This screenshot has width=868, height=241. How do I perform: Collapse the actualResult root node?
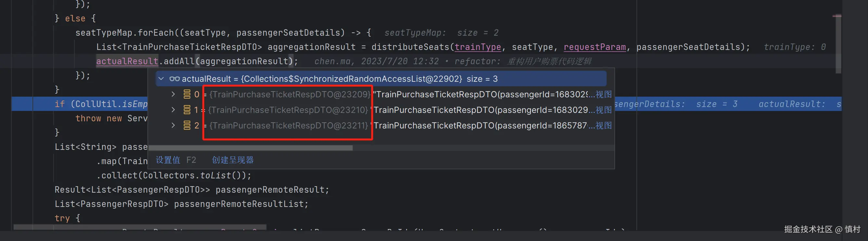pyautogui.click(x=161, y=79)
